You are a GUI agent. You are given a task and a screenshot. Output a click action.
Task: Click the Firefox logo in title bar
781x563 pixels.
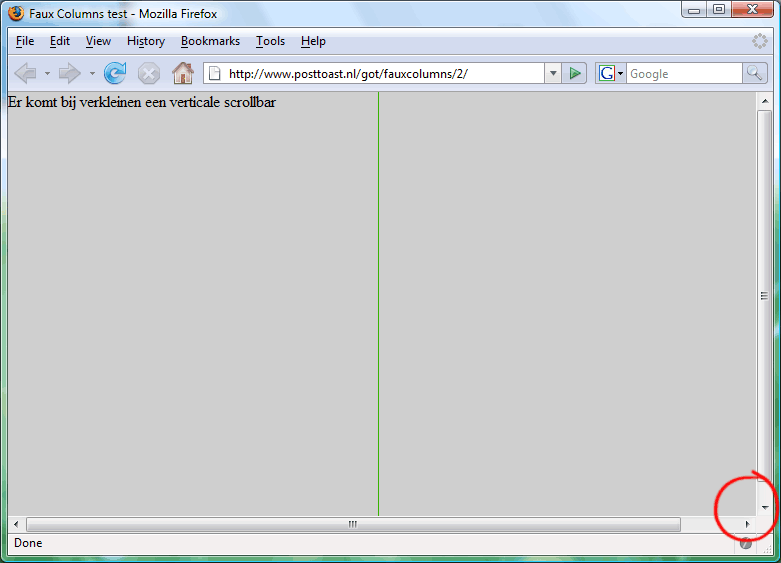[x=16, y=13]
